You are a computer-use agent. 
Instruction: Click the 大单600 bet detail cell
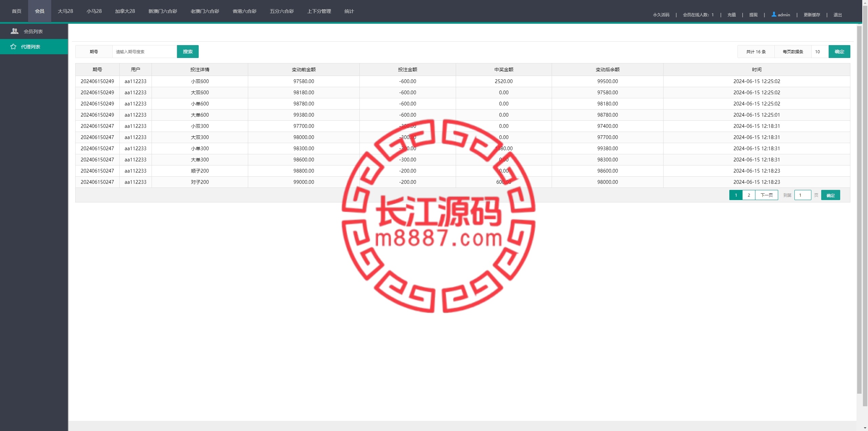pos(200,115)
